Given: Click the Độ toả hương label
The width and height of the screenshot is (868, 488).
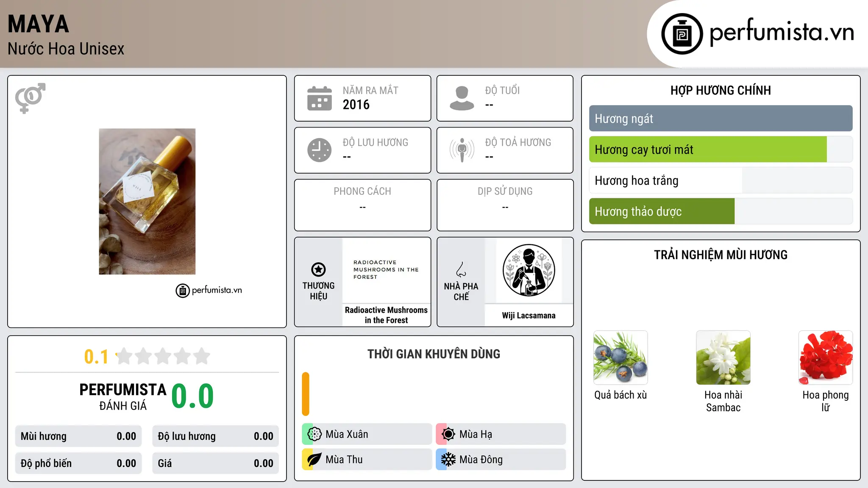Looking at the screenshot, I should tap(518, 142).
